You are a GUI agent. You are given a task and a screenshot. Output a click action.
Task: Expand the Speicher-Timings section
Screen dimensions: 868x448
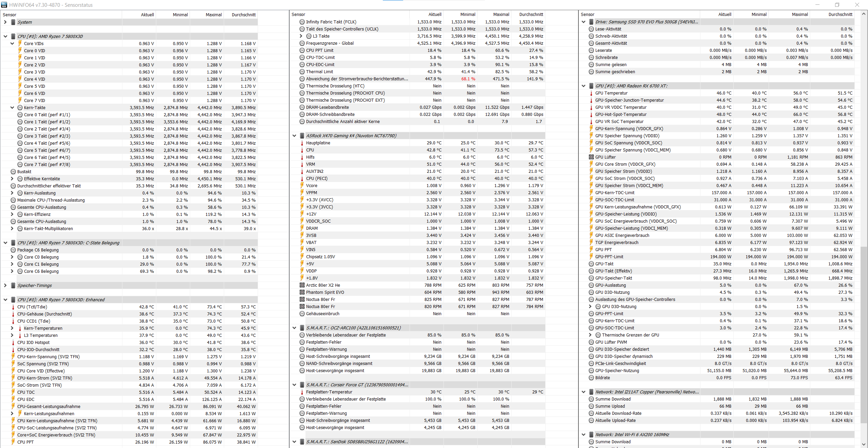[x=5, y=285]
